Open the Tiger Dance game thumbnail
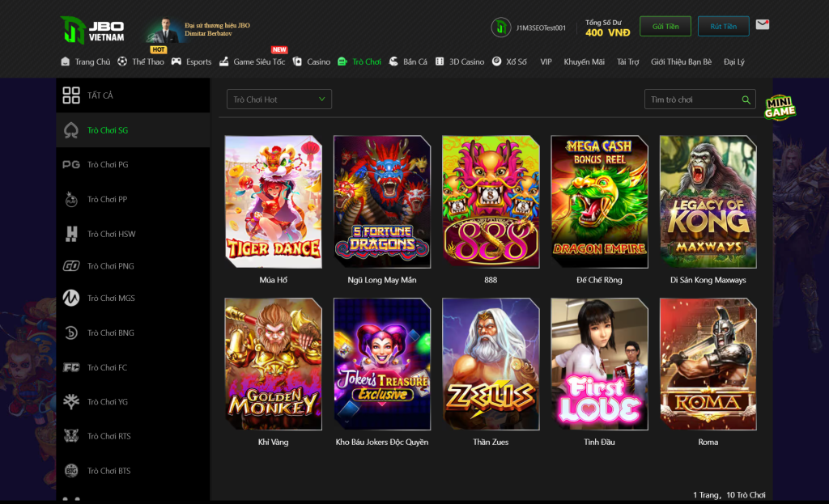Viewport: 829px width, 504px height. [x=274, y=201]
